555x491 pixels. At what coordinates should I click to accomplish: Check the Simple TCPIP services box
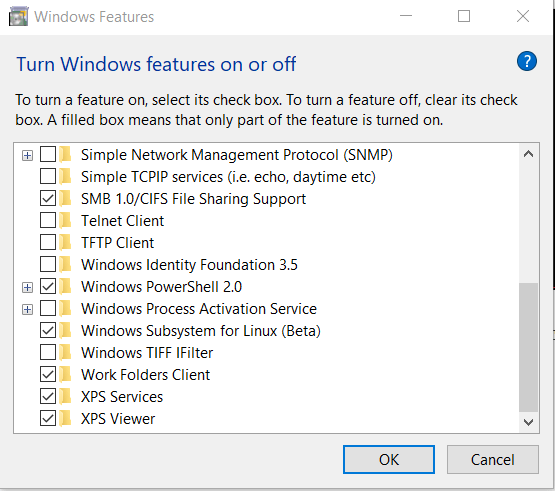pos(48,176)
